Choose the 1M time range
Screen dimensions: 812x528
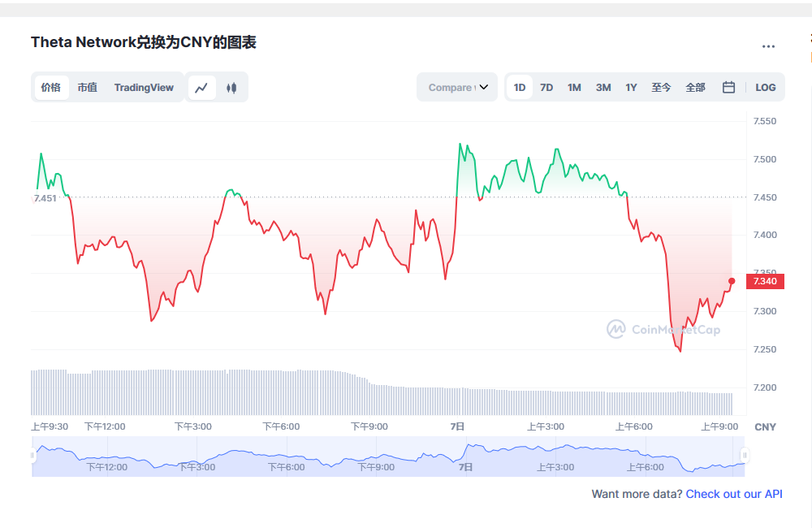[574, 88]
